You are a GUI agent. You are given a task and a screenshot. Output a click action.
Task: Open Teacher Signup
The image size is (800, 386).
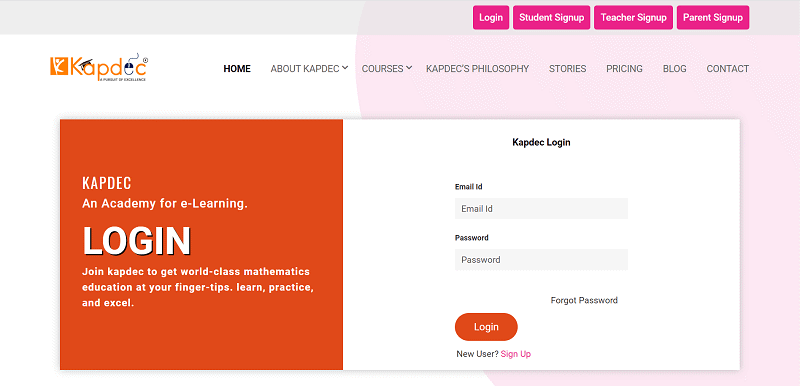633,17
